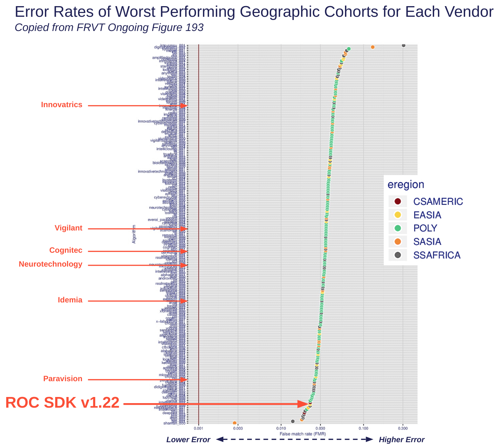Click the POLY green legend dot
The height and width of the screenshot is (448, 499).
(x=398, y=228)
